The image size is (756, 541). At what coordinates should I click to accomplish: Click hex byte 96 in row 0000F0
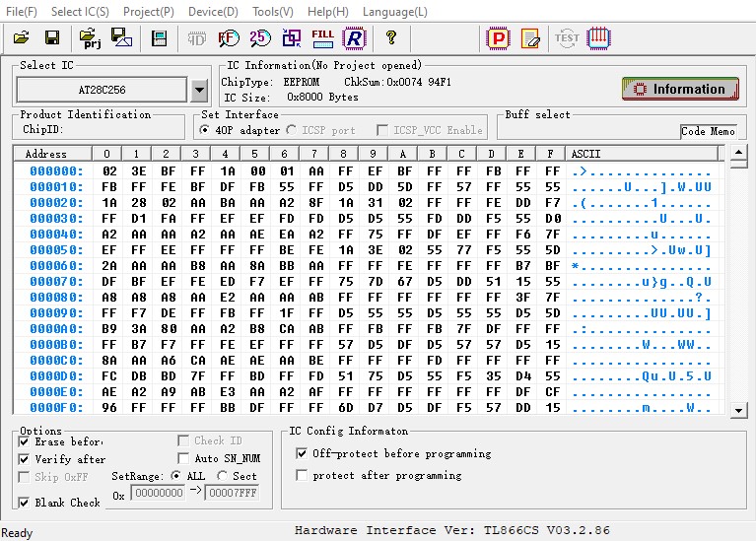(x=109, y=408)
